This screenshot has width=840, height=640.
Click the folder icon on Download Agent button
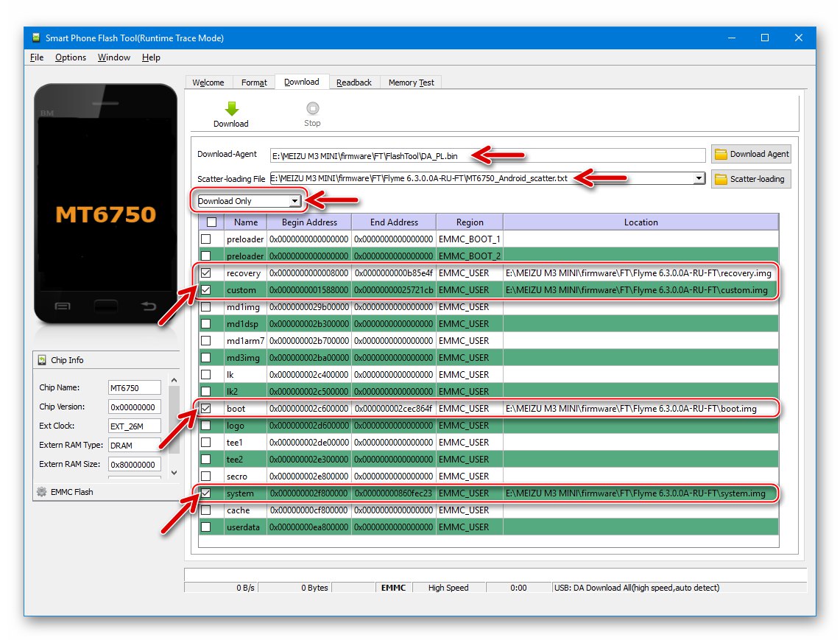click(721, 153)
